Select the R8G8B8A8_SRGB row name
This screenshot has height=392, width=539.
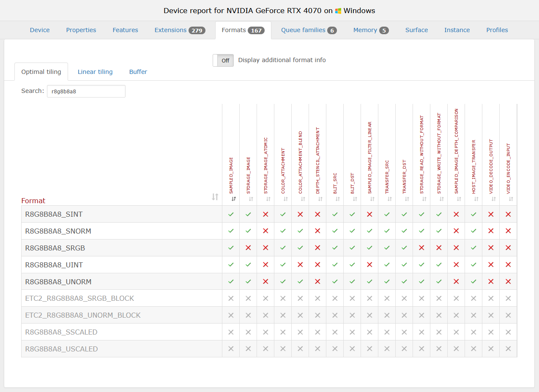click(55, 248)
